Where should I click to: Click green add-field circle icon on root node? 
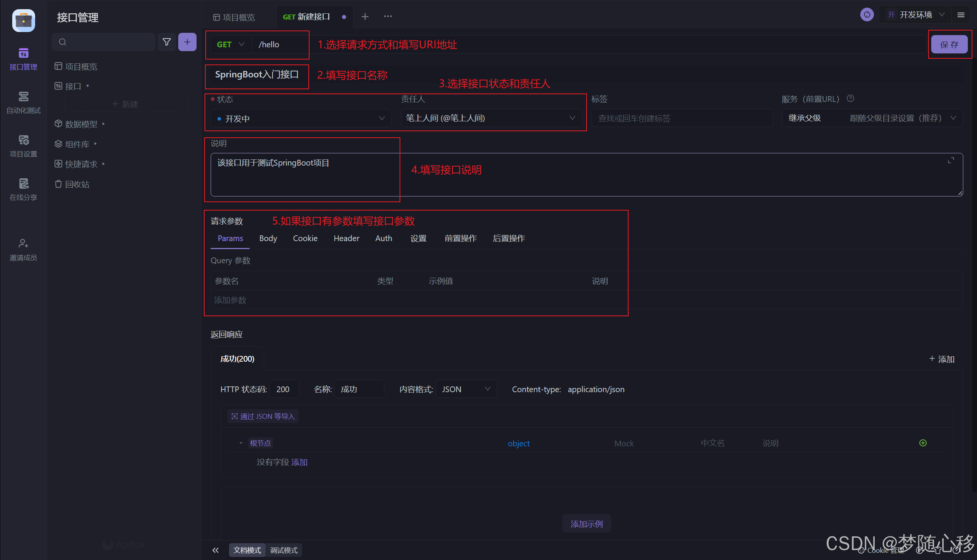(x=922, y=443)
